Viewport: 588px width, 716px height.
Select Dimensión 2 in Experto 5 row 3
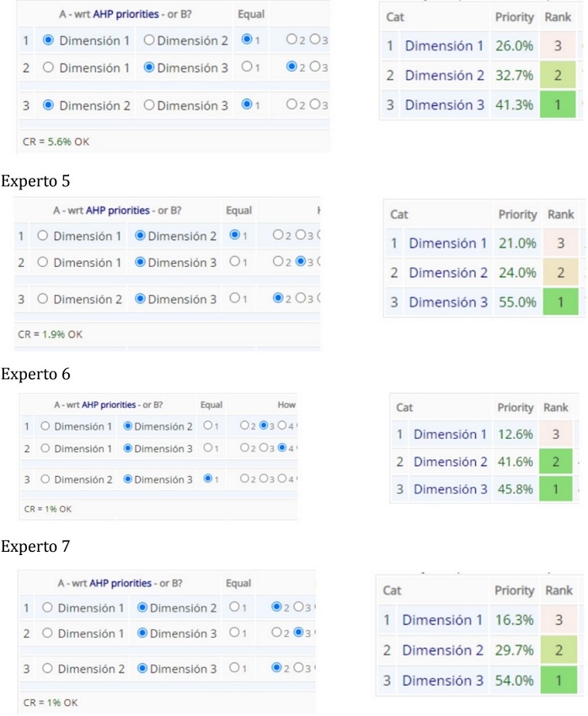pyautogui.click(x=43, y=299)
